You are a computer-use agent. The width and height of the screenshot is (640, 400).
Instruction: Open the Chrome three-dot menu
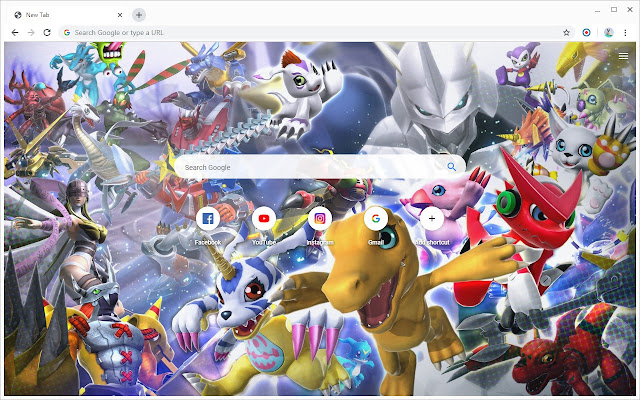[x=625, y=33]
